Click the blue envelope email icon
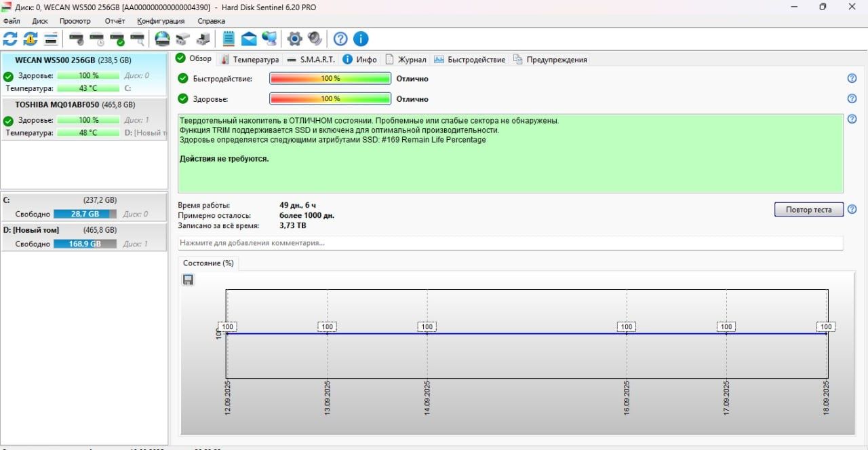 [x=249, y=39]
